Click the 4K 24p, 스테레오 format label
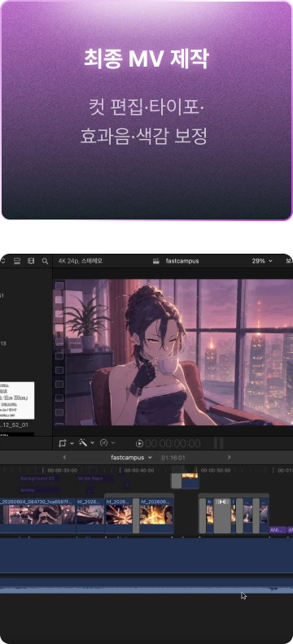Image resolution: width=293 pixels, height=644 pixels. [80, 261]
